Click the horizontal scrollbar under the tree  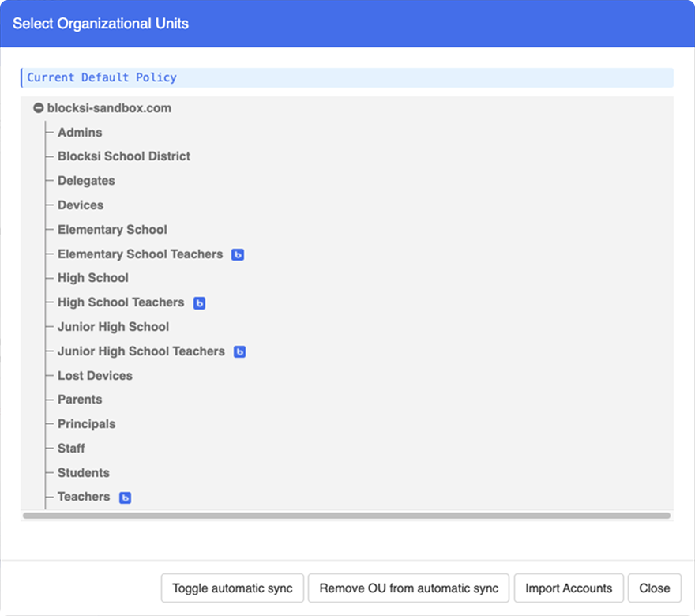[347, 516]
